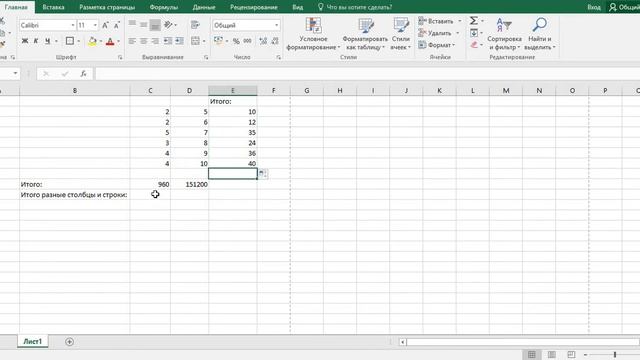Click the accounting currency format icon
This screenshot has width=640, height=360.
pyautogui.click(x=218, y=41)
